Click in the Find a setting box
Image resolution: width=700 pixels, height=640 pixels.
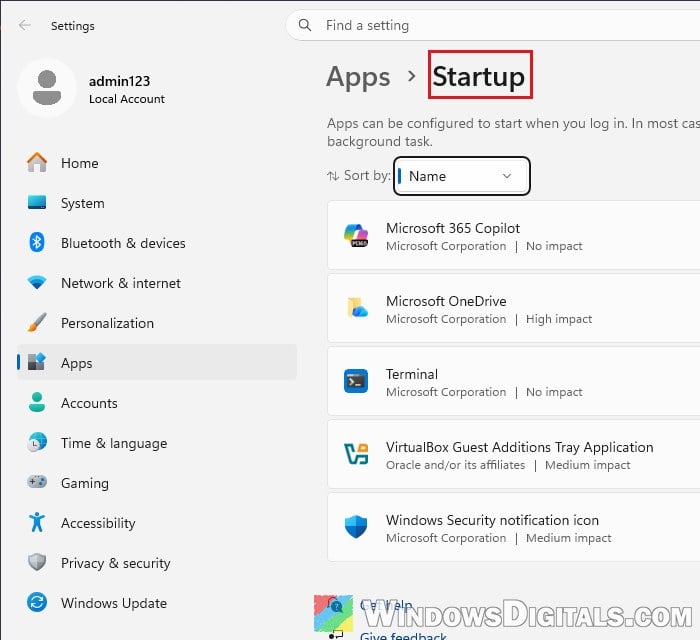tap(493, 25)
